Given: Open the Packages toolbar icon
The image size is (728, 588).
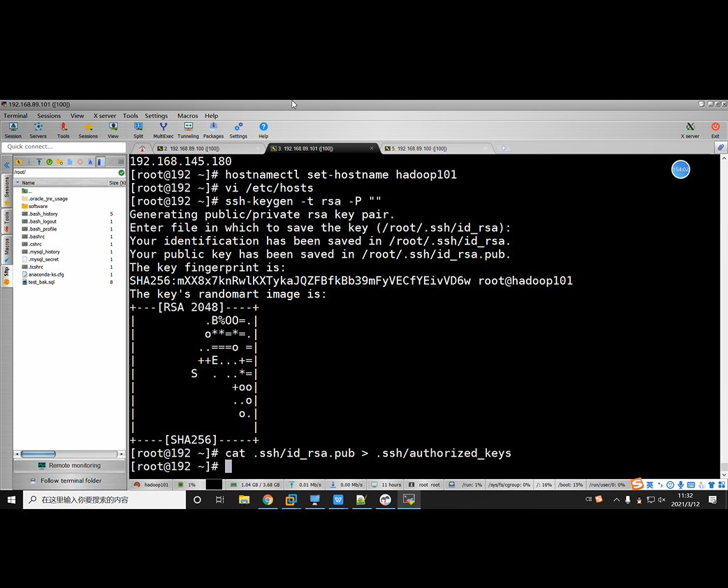Looking at the screenshot, I should pos(213,131).
